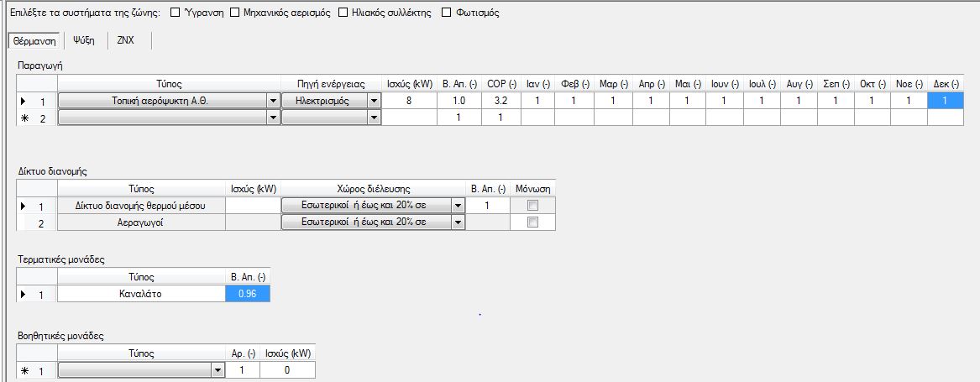This screenshot has width=980, height=382.
Task: Open Χώρος διέλευσης dropdown for Αεραγωγοί row
Action: pos(457,222)
